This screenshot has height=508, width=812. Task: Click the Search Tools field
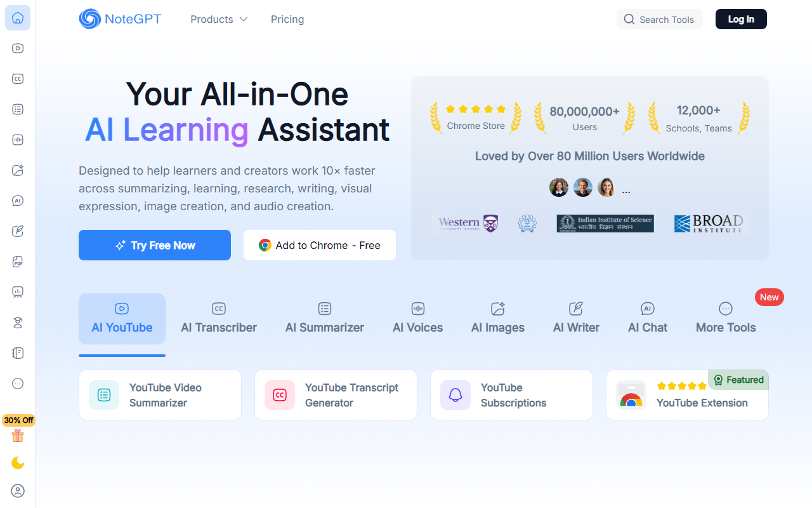click(659, 19)
